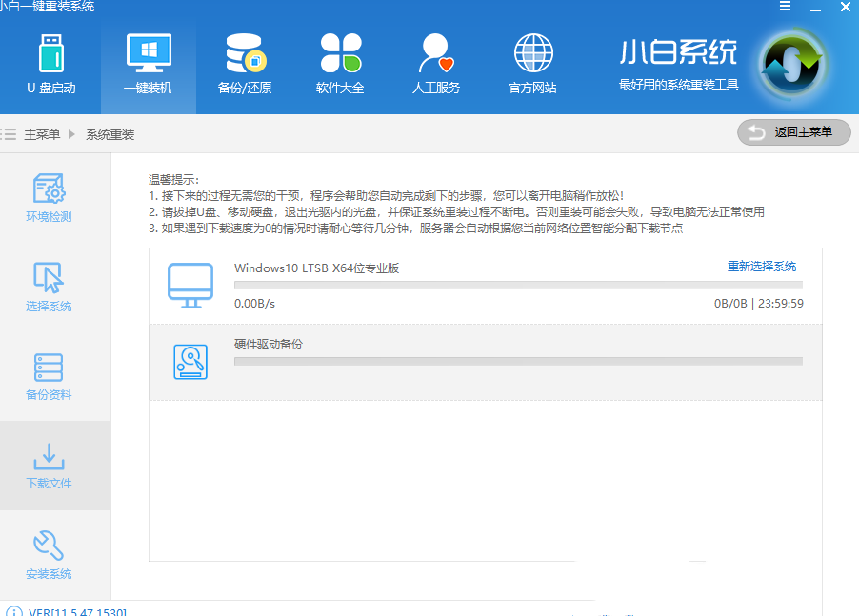This screenshot has width=859, height=616.
Task: Visit the 官方网站 official website
Action: pyautogui.click(x=532, y=64)
